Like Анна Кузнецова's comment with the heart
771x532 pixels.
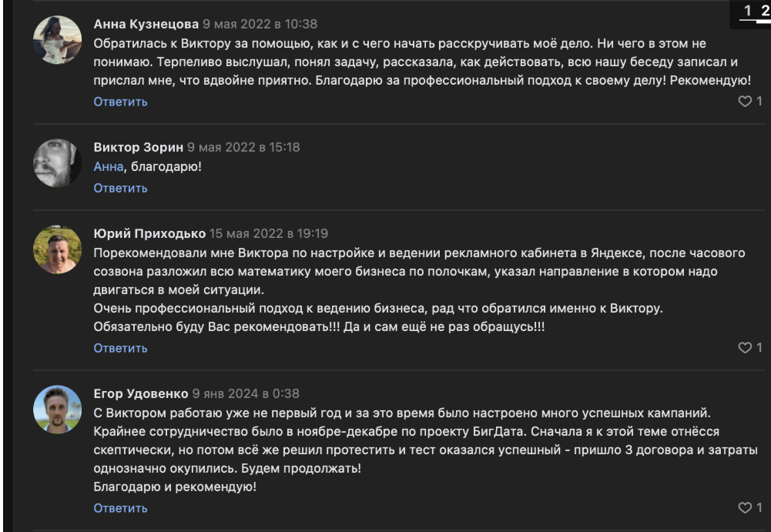point(745,102)
